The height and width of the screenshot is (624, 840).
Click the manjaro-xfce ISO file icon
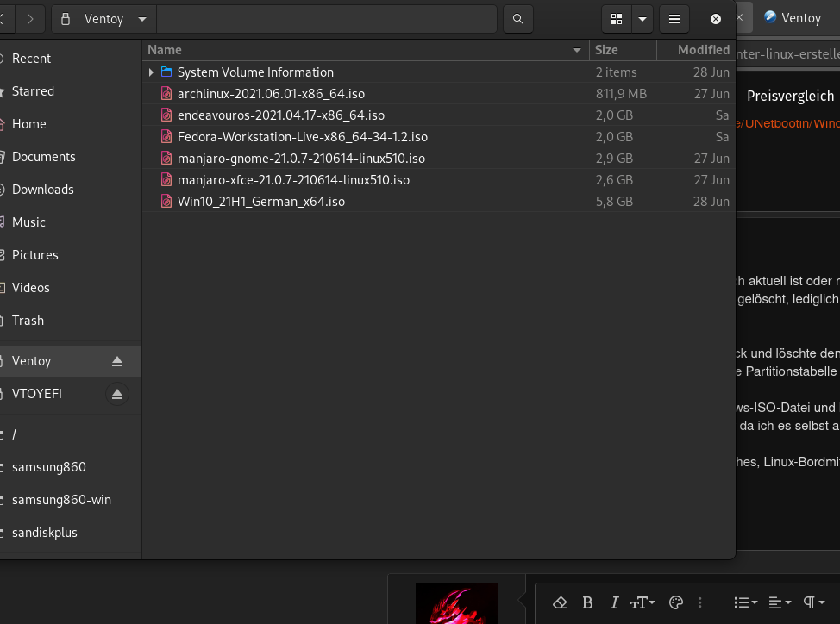(166, 180)
